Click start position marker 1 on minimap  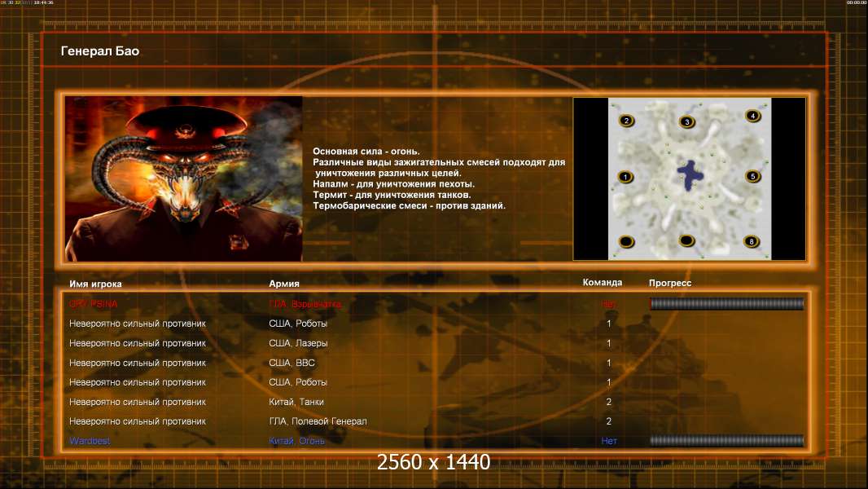[625, 177]
